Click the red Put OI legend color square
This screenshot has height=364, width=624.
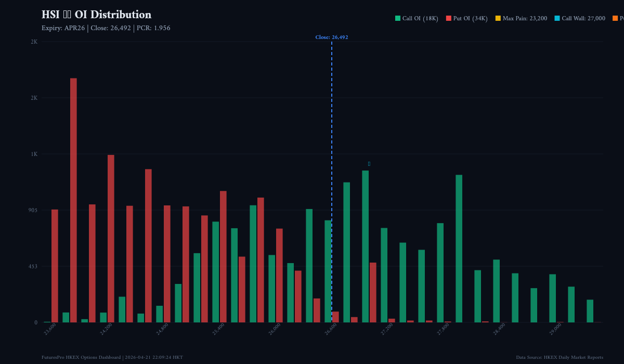coord(448,18)
